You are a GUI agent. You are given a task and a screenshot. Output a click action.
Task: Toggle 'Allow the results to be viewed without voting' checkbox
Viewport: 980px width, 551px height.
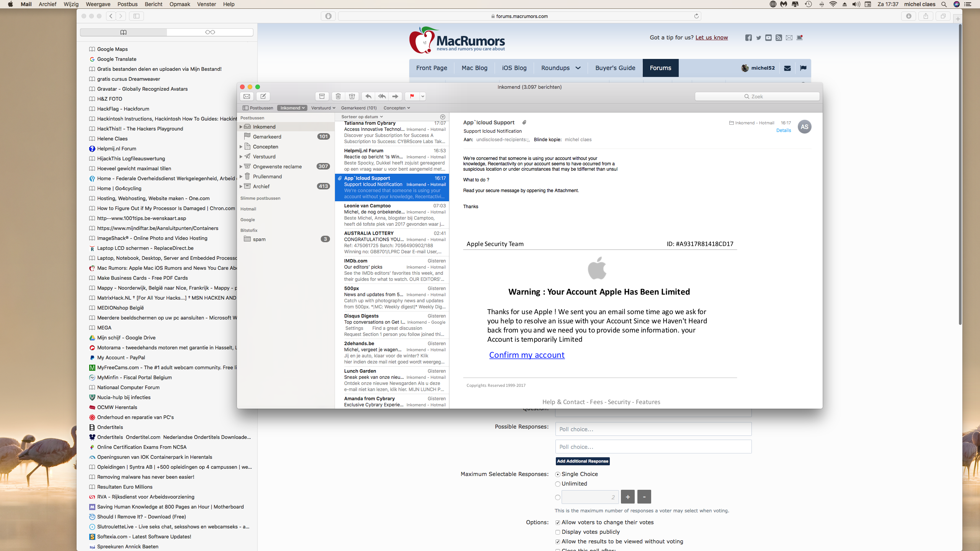(x=558, y=541)
